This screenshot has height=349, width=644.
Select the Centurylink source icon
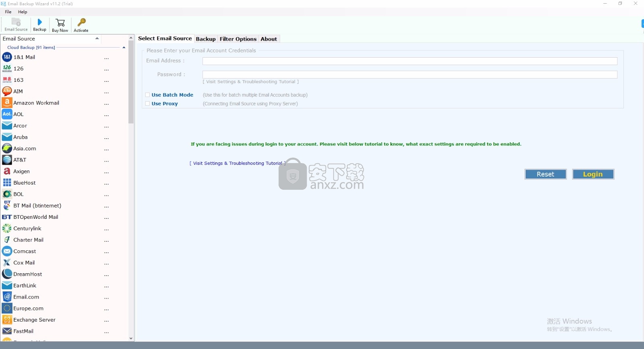[7, 229]
